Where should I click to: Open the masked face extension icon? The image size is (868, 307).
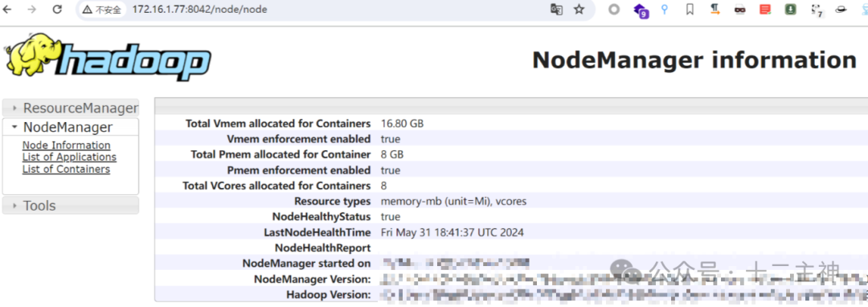(x=740, y=10)
